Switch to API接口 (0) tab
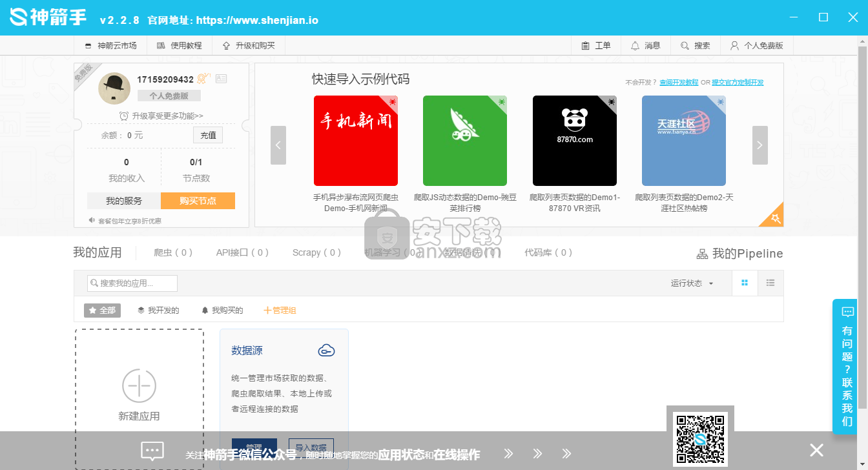 tap(242, 252)
